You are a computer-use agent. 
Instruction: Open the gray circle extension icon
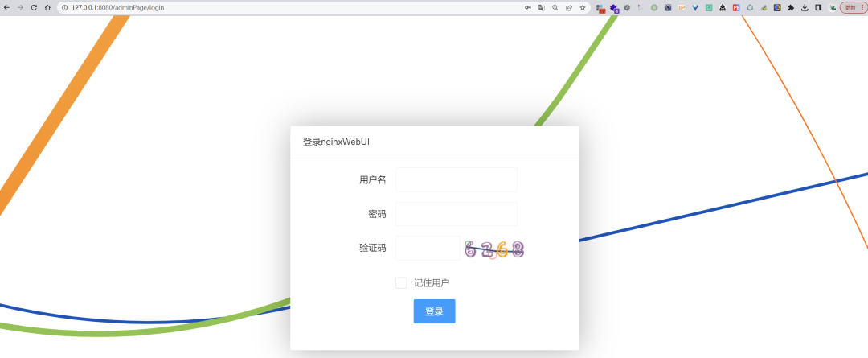654,8
